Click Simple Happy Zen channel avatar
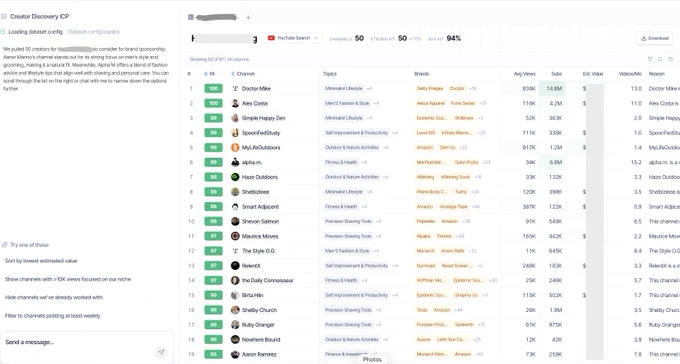The height and width of the screenshot is (364, 680). [235, 118]
